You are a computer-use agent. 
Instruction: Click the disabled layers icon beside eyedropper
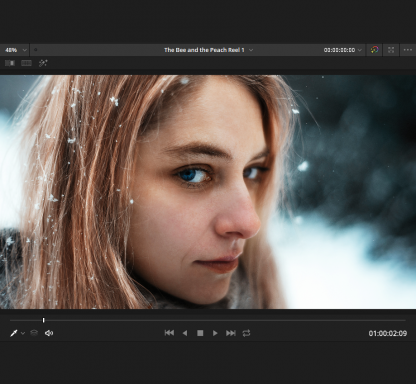coord(34,333)
